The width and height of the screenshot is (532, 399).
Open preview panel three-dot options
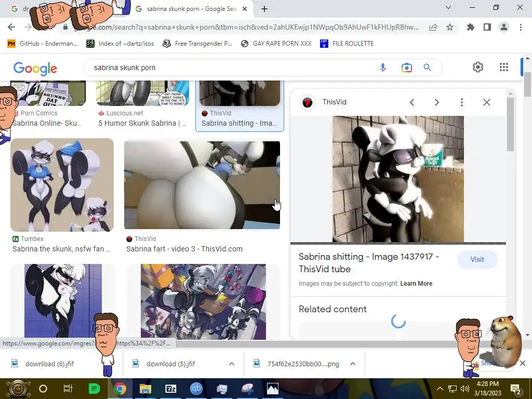click(462, 102)
